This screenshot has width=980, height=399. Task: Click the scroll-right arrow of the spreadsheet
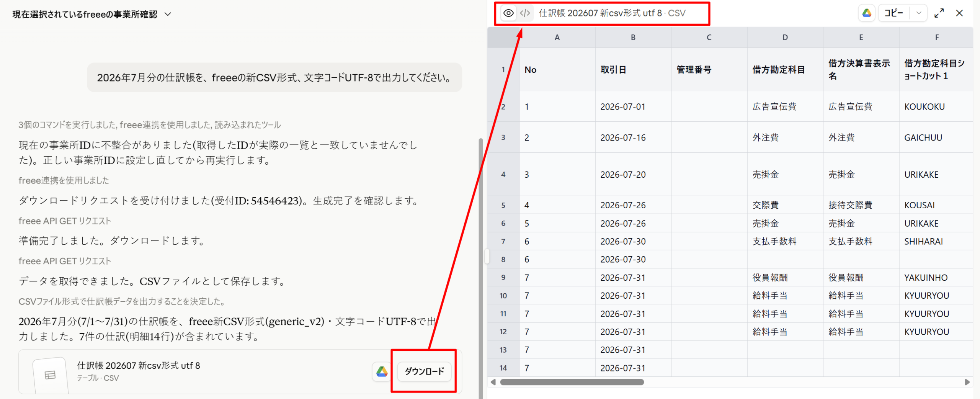pyautogui.click(x=967, y=382)
